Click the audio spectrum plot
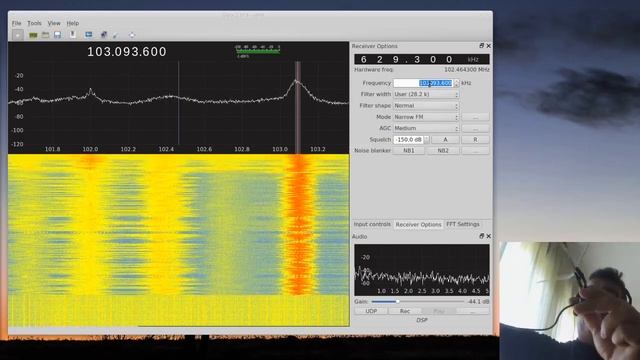The width and height of the screenshot is (640, 360). 422,270
